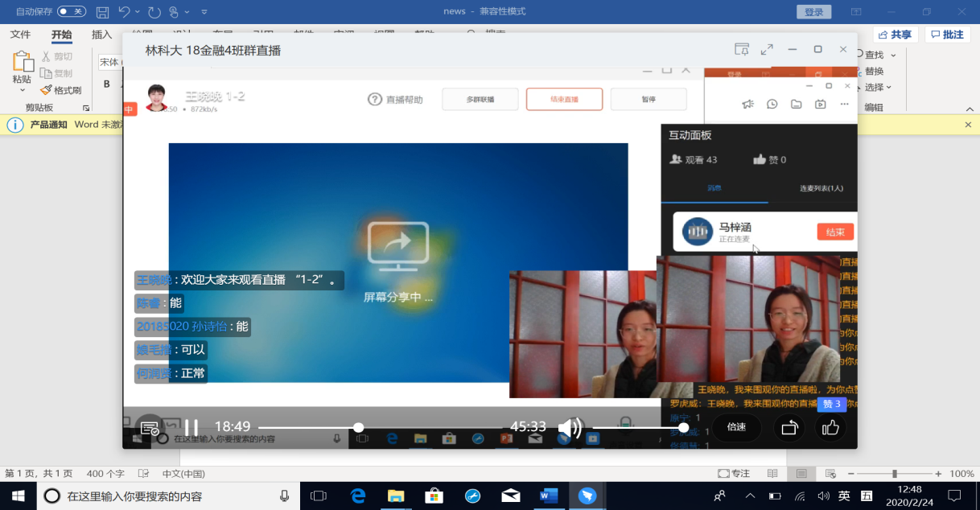
Task: Click the Word zoom slider handle
Action: (x=894, y=474)
